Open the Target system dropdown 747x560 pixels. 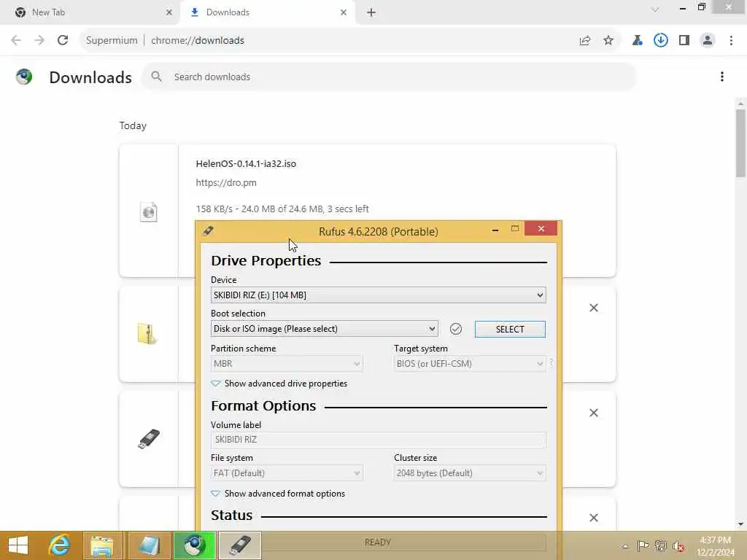pyautogui.click(x=470, y=364)
